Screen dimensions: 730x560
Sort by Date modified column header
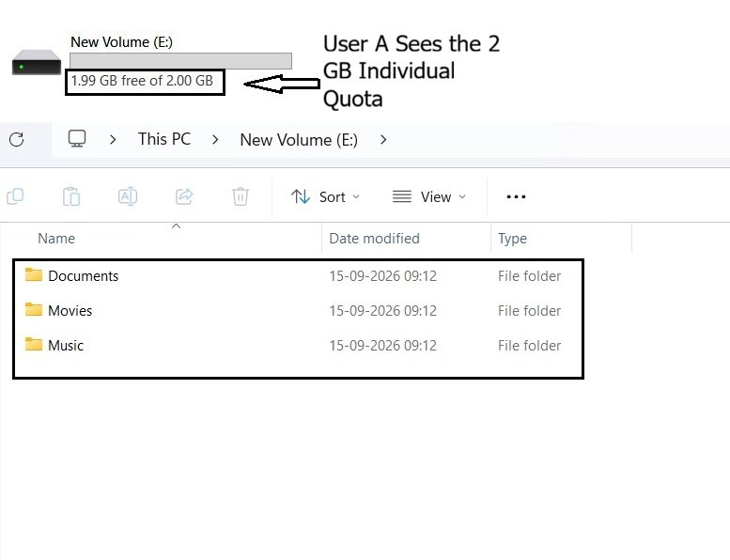pyautogui.click(x=374, y=239)
